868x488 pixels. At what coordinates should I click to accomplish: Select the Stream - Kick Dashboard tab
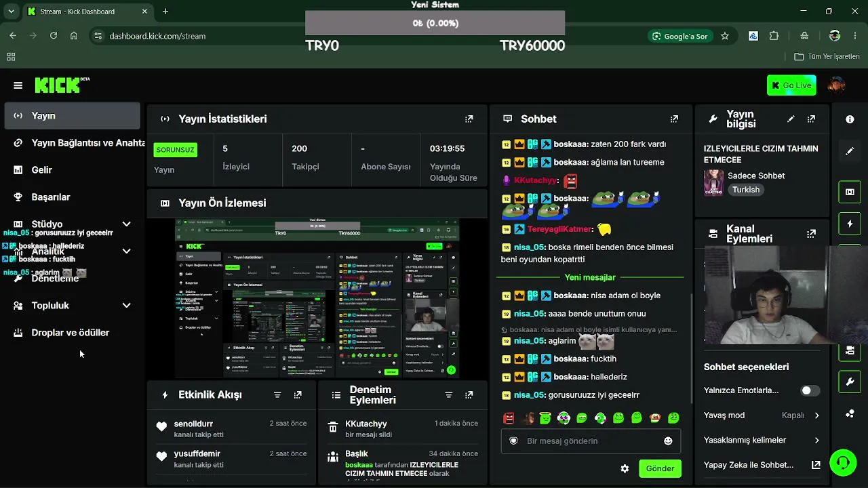click(88, 12)
